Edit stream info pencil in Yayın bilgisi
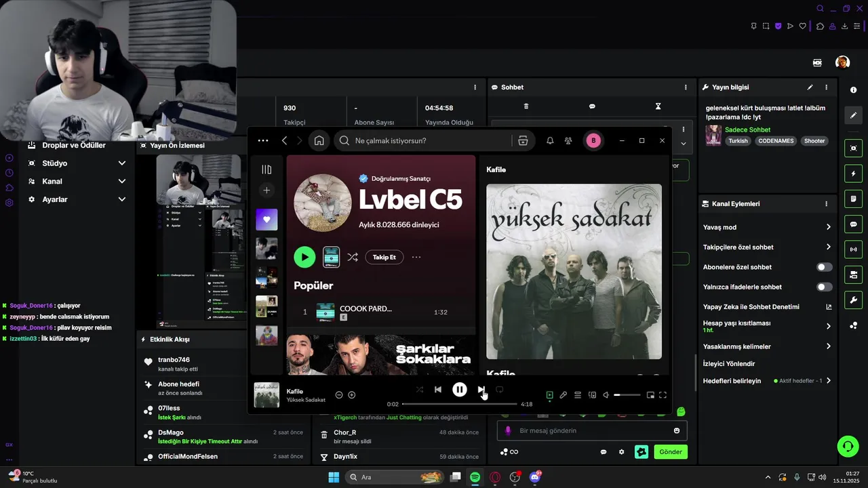This screenshot has width=868, height=488. pos(810,87)
